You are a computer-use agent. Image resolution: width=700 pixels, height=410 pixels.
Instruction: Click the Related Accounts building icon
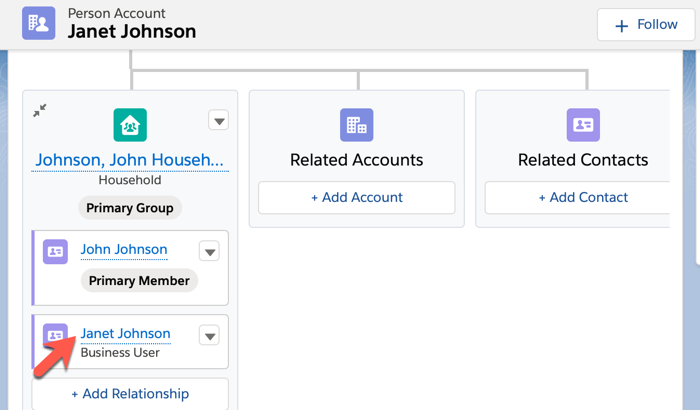[356, 125]
